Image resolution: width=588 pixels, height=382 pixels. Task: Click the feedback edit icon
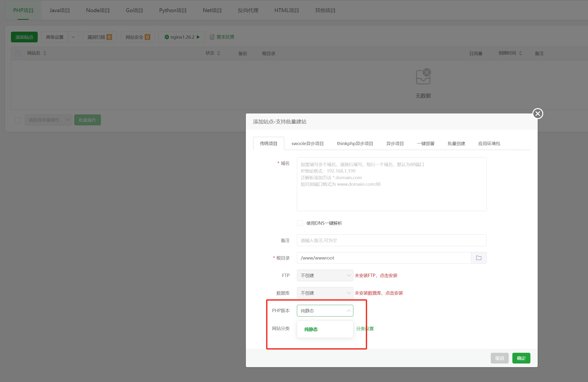pyautogui.click(x=212, y=37)
